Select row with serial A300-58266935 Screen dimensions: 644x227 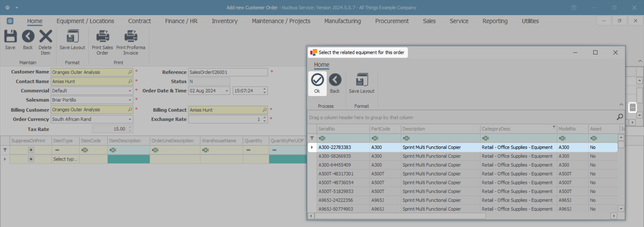tap(463, 156)
